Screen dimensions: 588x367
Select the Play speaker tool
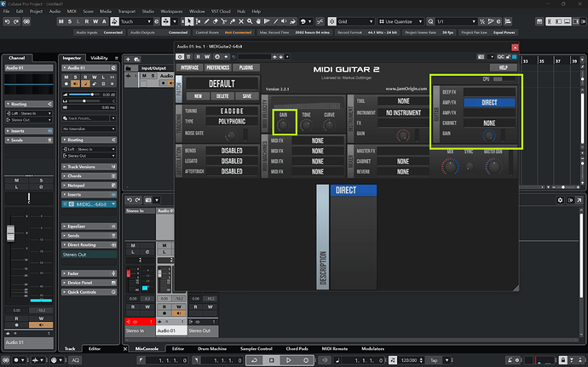285,22
